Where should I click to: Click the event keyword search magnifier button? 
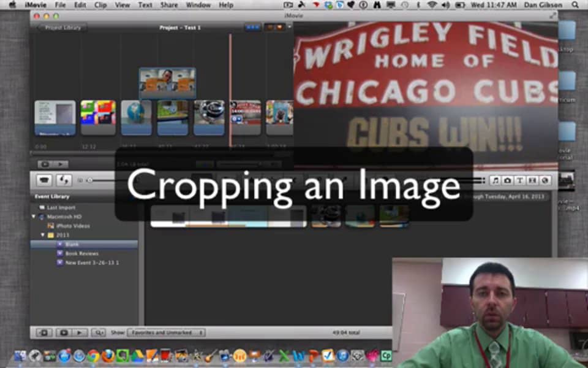pyautogui.click(x=99, y=332)
